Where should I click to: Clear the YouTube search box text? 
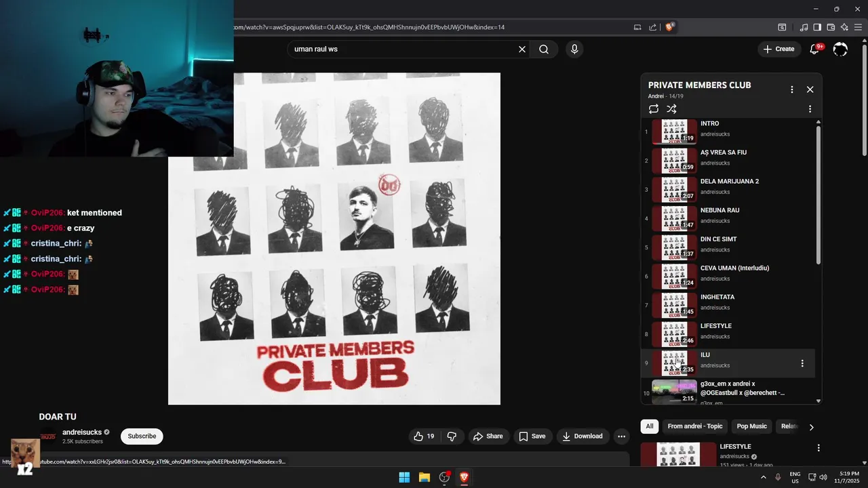(x=522, y=49)
